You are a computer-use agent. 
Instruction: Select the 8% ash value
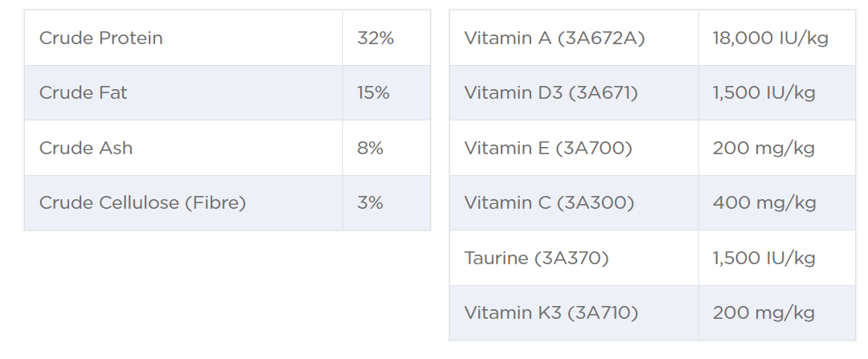coord(370,148)
